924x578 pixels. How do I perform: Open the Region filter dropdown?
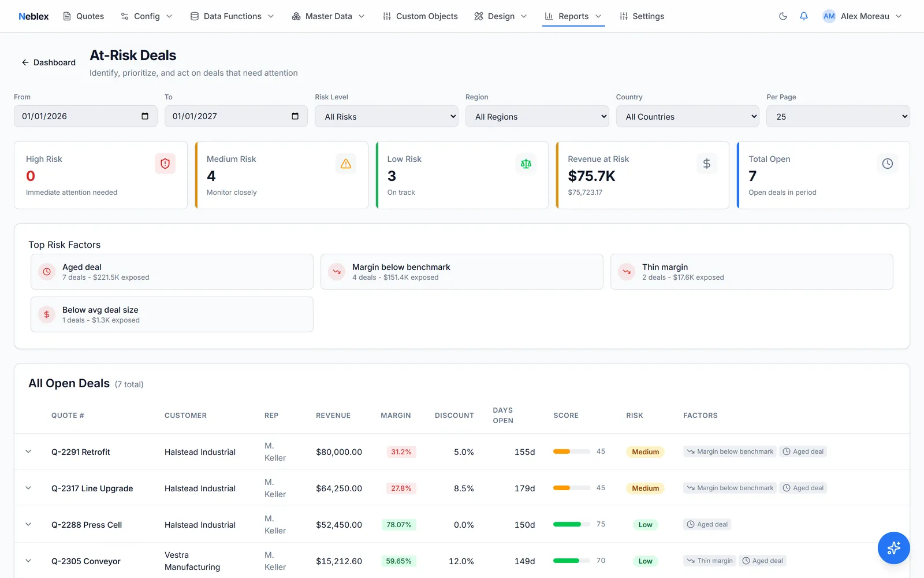tap(537, 116)
